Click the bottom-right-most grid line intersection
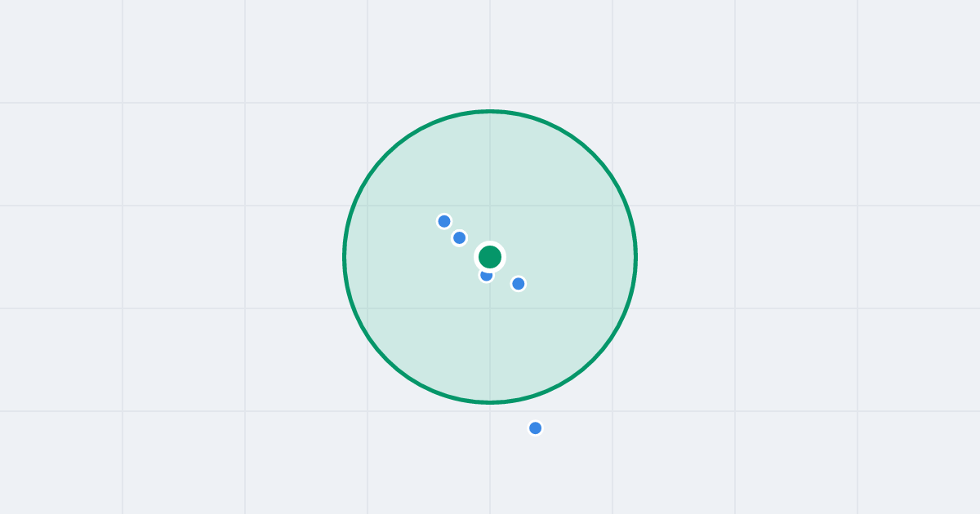The width and height of the screenshot is (980, 514). (857, 411)
